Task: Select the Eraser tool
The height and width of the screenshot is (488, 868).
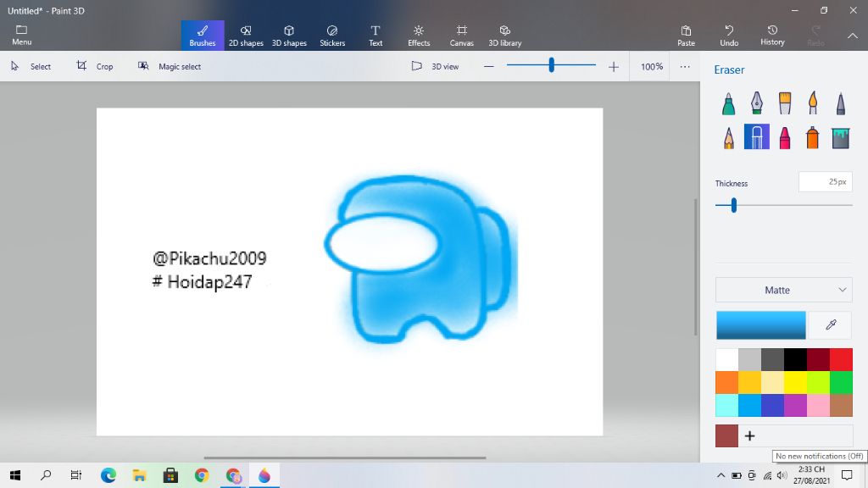Action: point(757,136)
